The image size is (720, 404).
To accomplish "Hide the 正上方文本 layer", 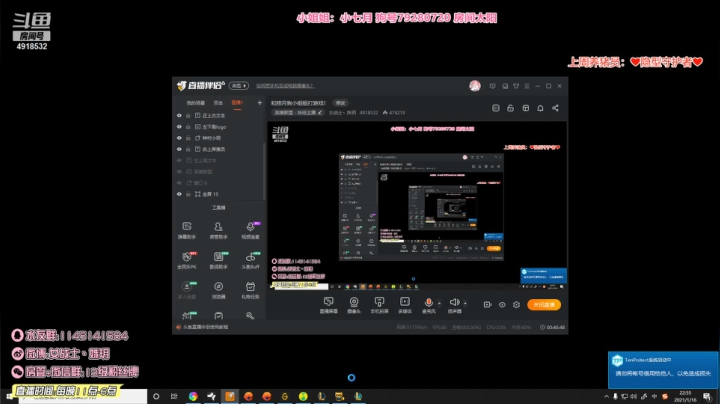I will click(179, 115).
